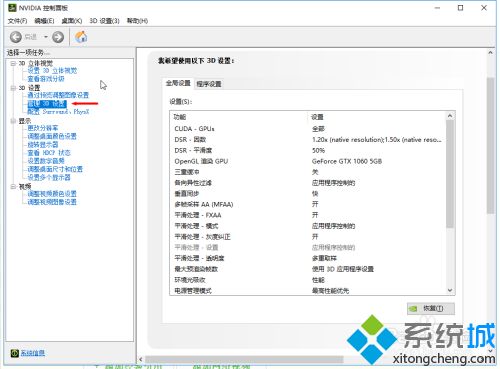The height and width of the screenshot is (369, 500).
Task: Switch to the 程序设置 tab
Action: point(209,84)
